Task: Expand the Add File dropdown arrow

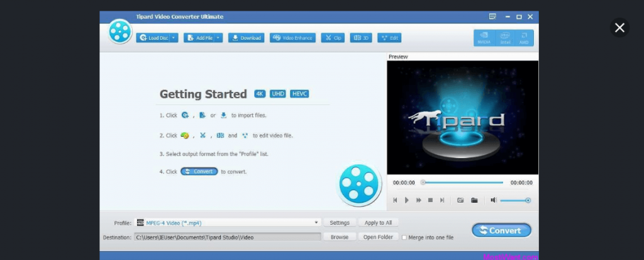Action: (x=218, y=38)
